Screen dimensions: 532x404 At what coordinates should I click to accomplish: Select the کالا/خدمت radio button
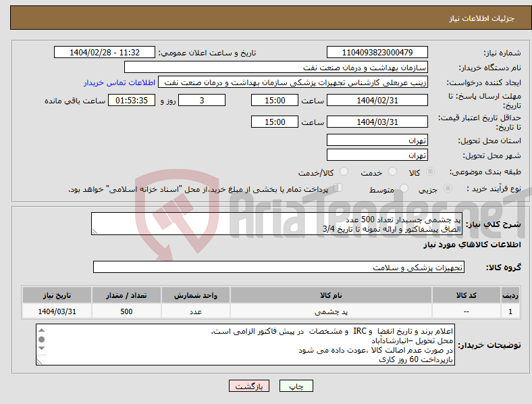coord(344,172)
